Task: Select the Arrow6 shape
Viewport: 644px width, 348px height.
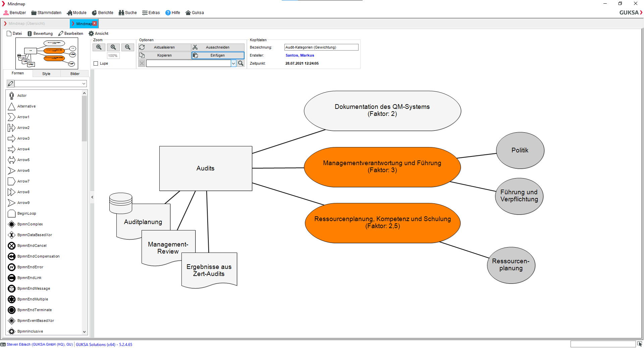Action: tap(12, 171)
